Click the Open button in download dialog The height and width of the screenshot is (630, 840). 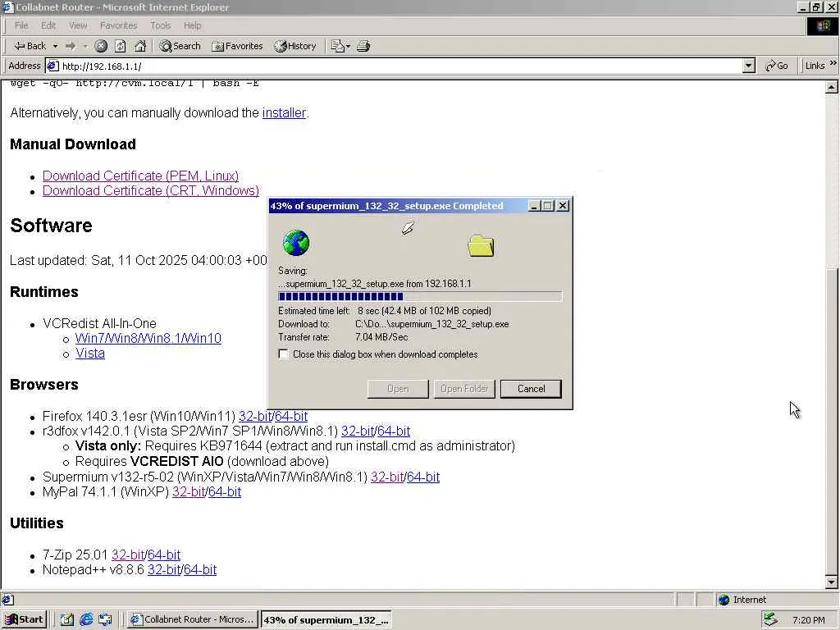pos(398,389)
